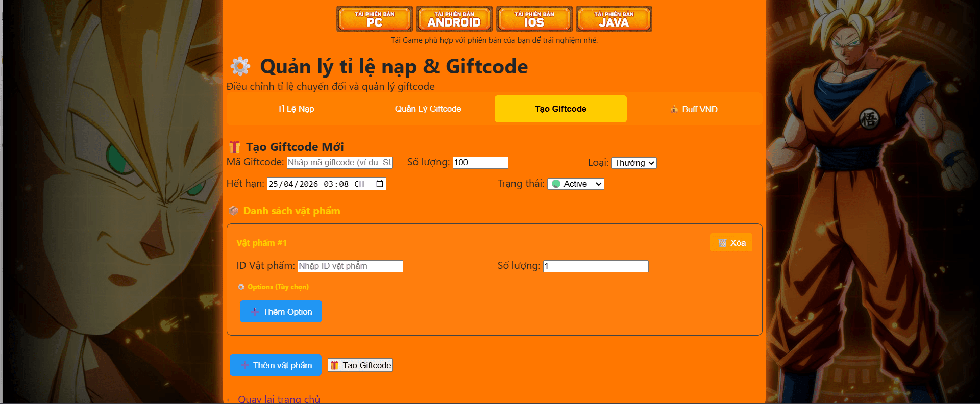Viewport: 980px width, 404px height.
Task: Focus the item Số lượng field showing 1
Action: [596, 266]
